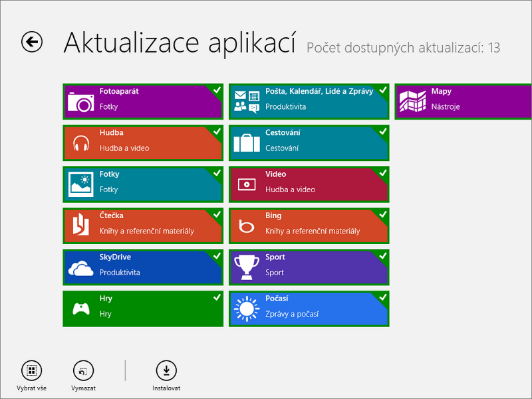Screen dimensions: 532x399
Task: Click the back arrow button
Action: [32, 42]
